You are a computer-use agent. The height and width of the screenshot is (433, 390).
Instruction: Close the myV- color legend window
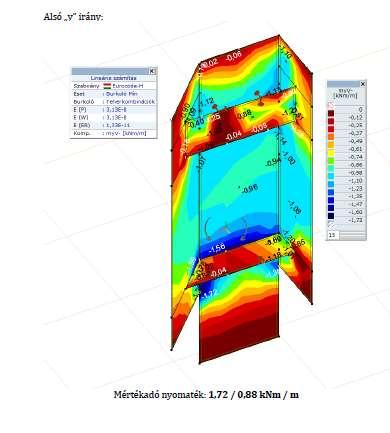(x=363, y=84)
